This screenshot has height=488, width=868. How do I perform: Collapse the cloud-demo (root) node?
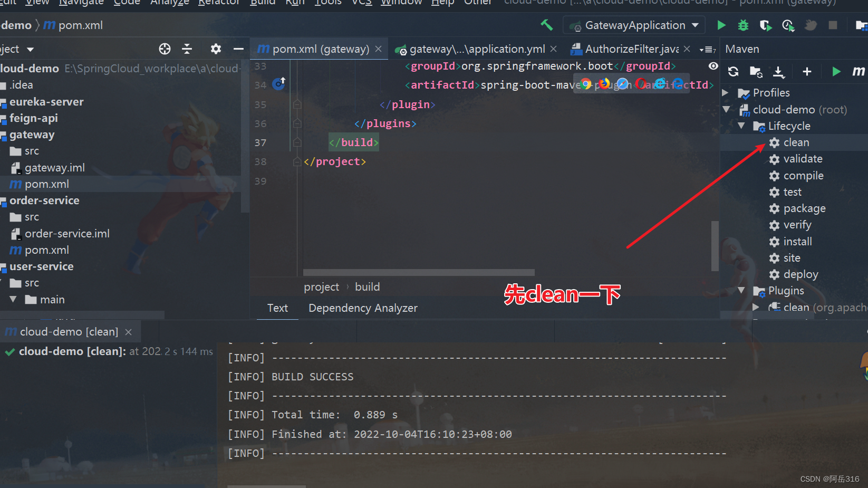pyautogui.click(x=726, y=109)
